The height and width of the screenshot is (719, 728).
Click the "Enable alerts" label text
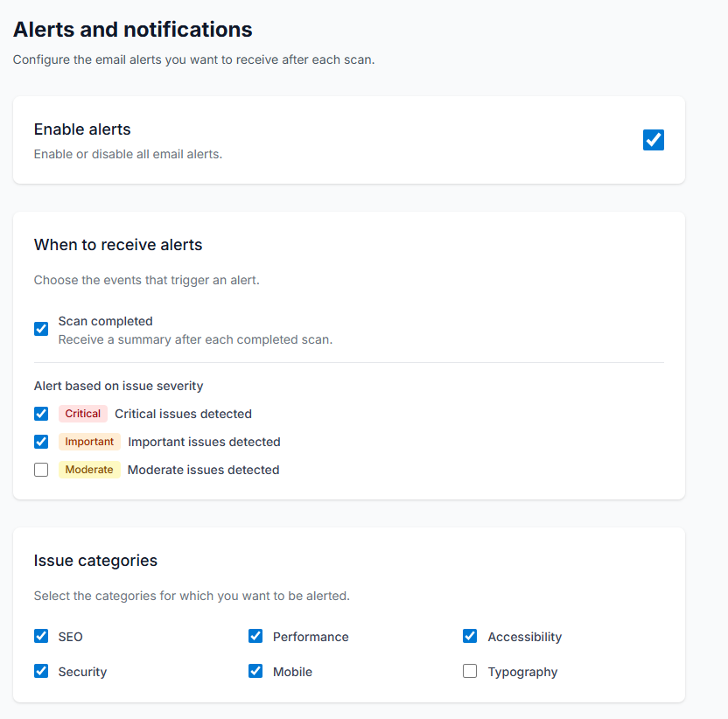[81, 129]
